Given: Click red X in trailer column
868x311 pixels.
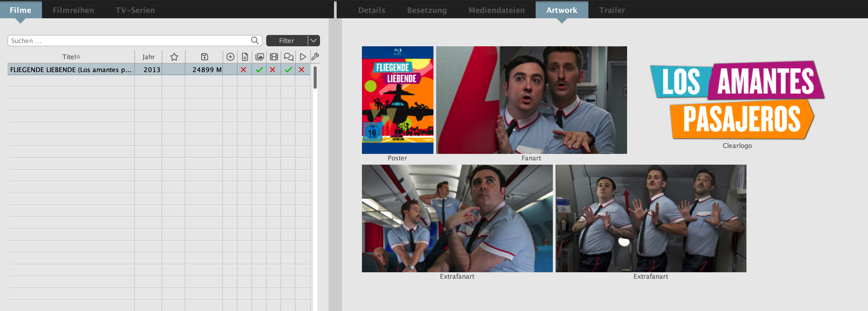Looking at the screenshot, I should click(x=272, y=70).
